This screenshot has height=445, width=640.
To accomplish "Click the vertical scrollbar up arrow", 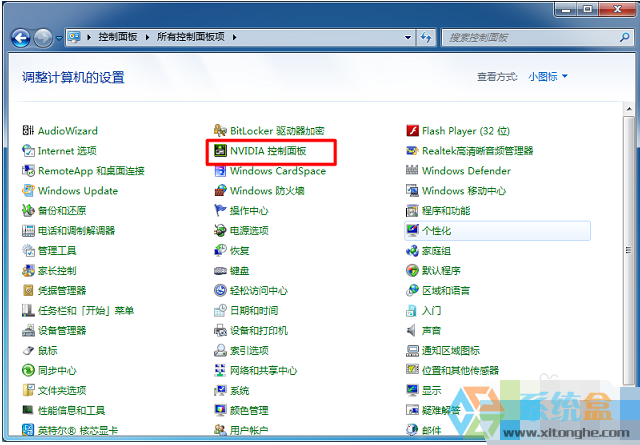I will point(629,109).
